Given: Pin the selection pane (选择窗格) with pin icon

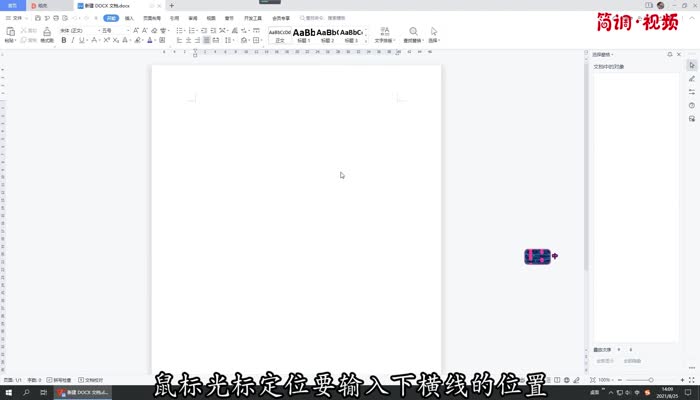Looking at the screenshot, I should pos(670,54).
